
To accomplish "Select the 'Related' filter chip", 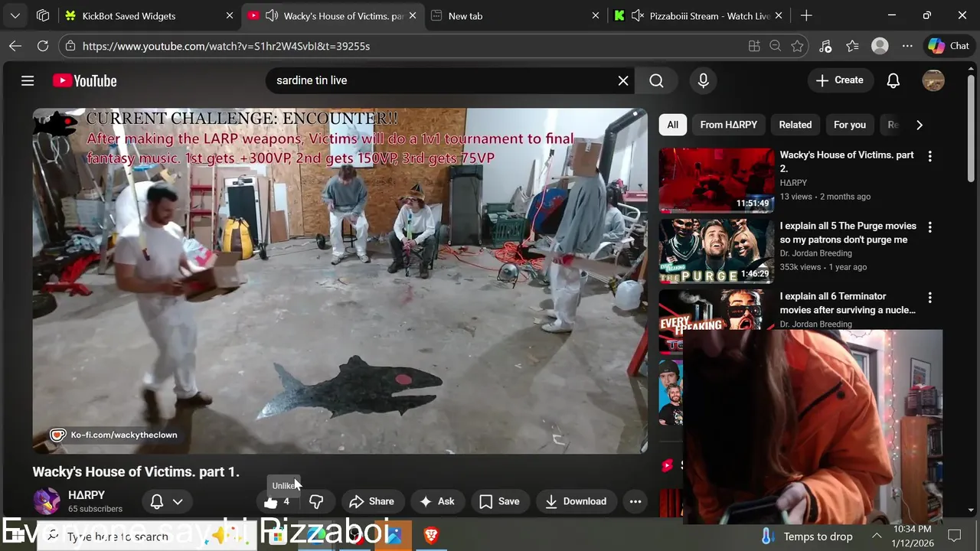I will pyautogui.click(x=795, y=125).
